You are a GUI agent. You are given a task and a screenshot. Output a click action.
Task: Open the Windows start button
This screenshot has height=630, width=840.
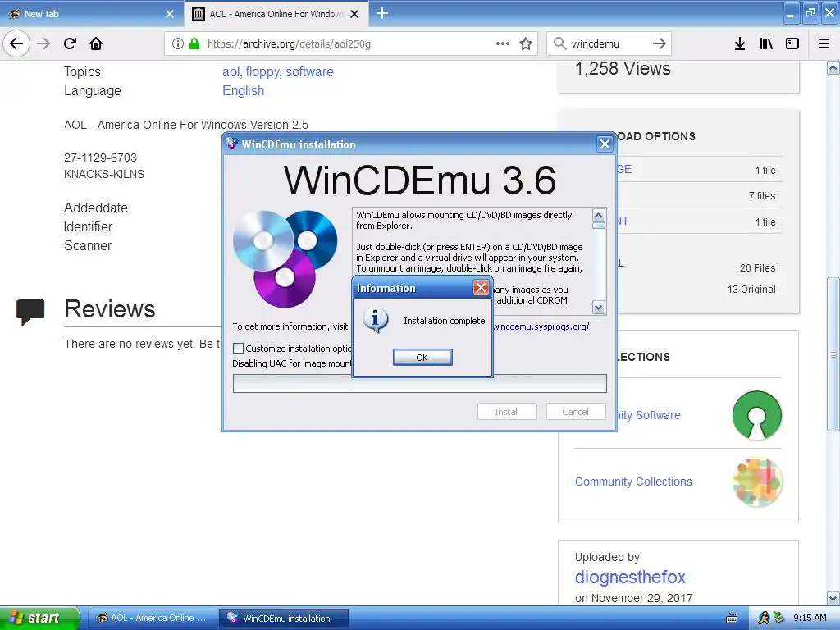(39, 618)
